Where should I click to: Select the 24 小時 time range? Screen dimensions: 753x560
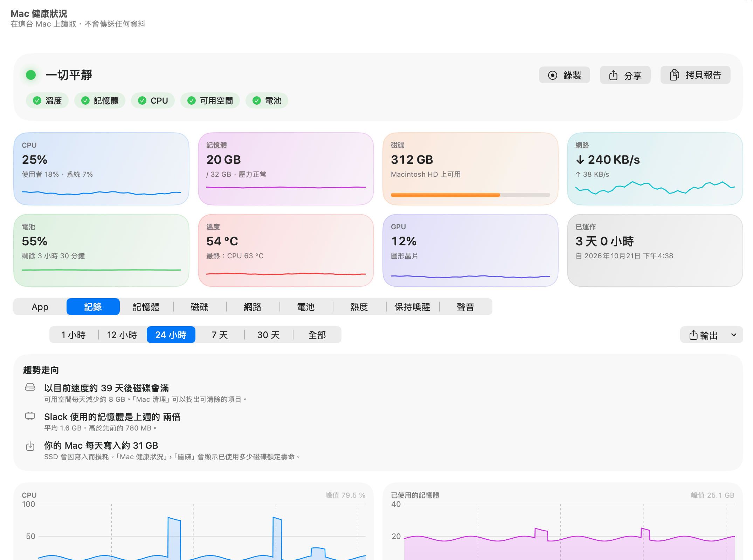[171, 335]
